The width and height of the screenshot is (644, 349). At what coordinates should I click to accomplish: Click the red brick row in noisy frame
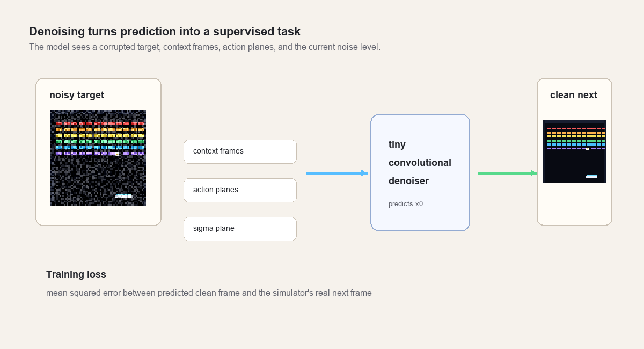100,123
